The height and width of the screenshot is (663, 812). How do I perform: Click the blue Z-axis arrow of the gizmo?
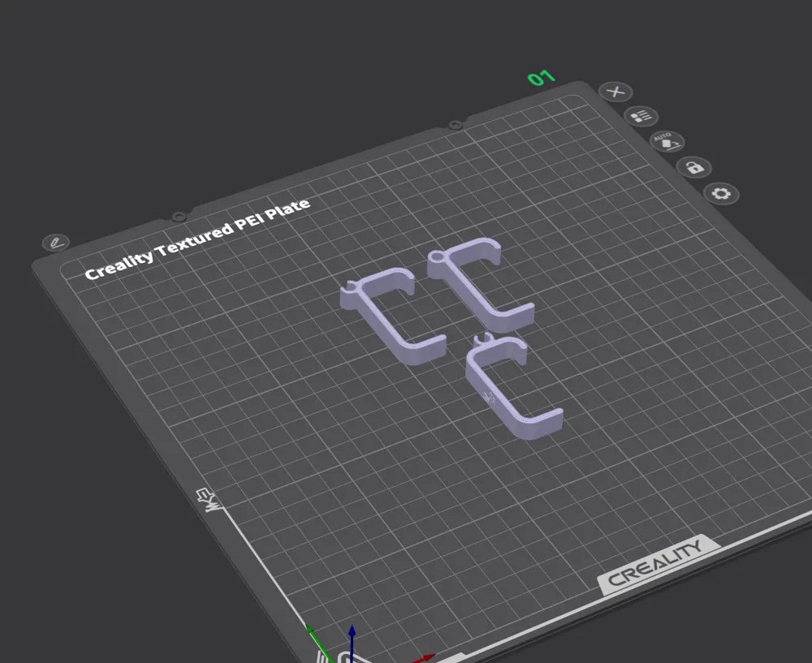(350, 629)
